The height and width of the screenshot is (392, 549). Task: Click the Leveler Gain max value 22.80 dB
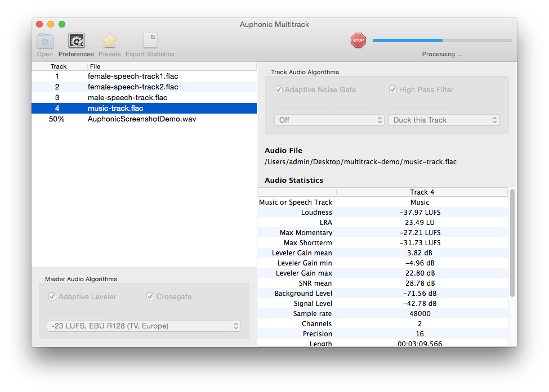pyautogui.click(x=420, y=273)
